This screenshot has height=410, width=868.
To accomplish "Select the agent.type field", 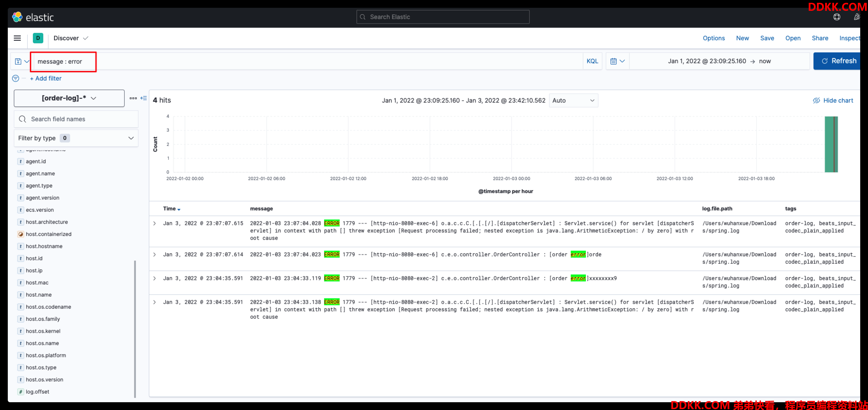I will [x=39, y=186].
